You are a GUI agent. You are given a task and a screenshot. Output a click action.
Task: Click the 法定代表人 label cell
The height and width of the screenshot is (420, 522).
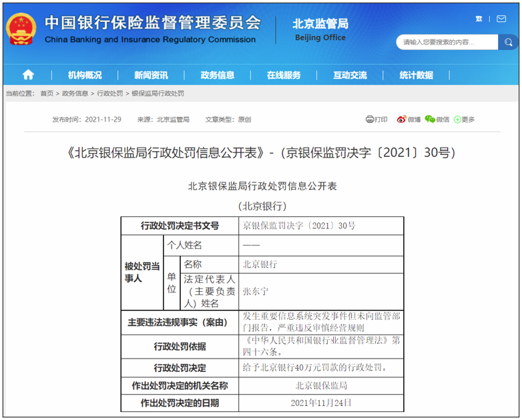[210, 292]
